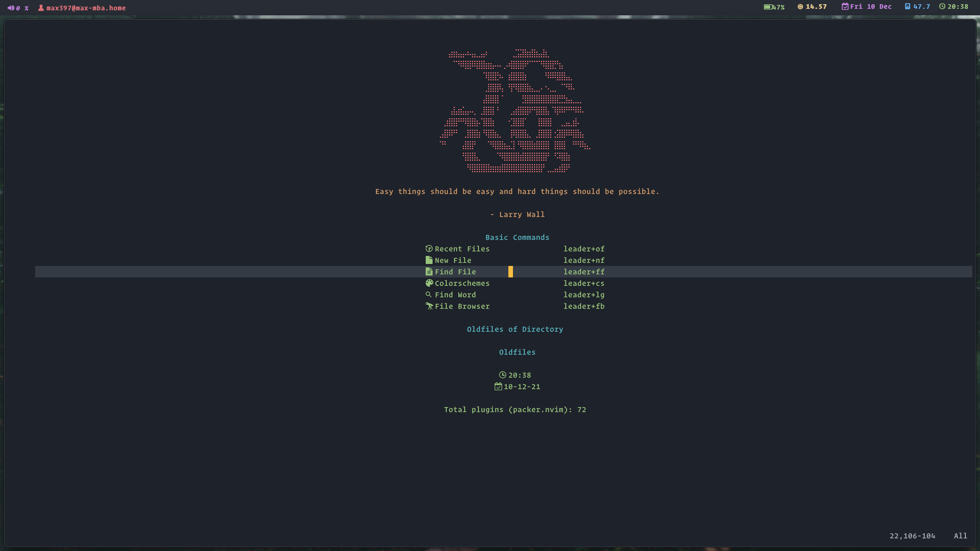Click the Fri 10 Dec date in top bar

(x=871, y=7)
